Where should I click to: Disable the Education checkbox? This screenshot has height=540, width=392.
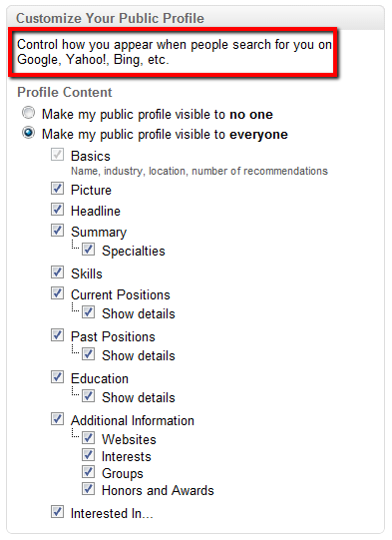tap(57, 376)
